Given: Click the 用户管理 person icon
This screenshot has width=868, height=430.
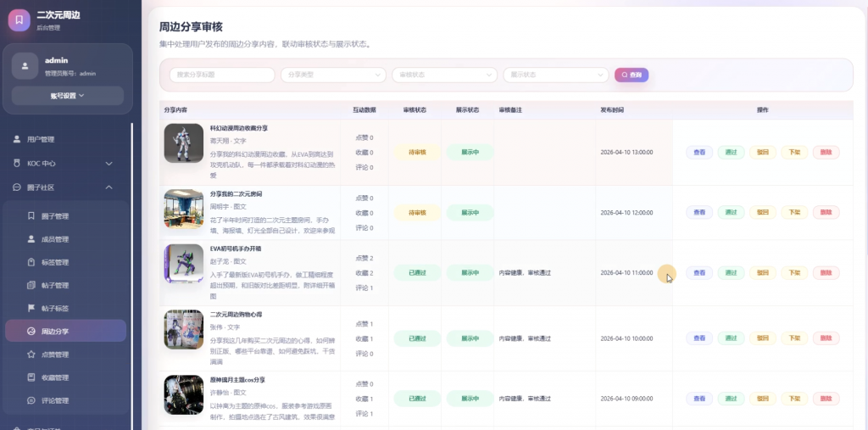Looking at the screenshot, I should coord(17,139).
